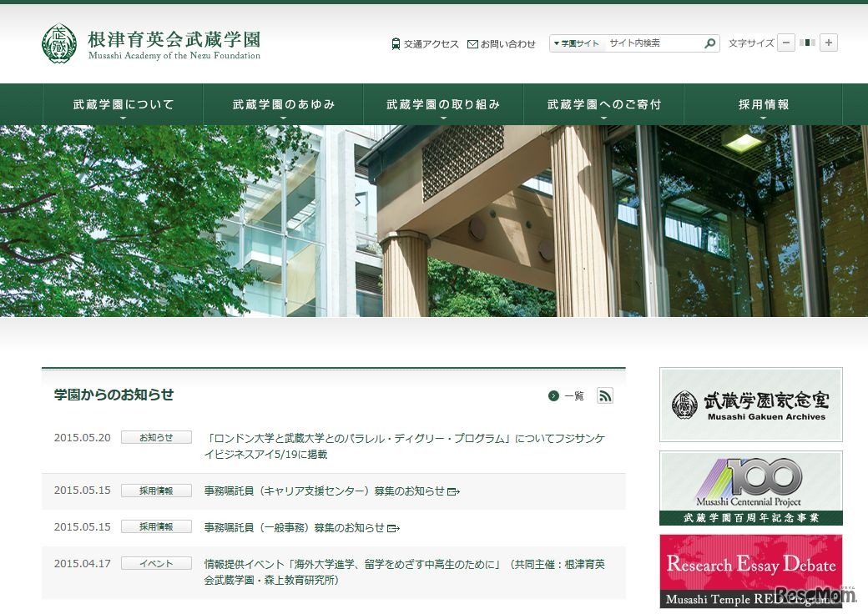Click the envelope icon for お問い合わせ
Image resolution: width=868 pixels, height=614 pixels.
pyautogui.click(x=473, y=43)
